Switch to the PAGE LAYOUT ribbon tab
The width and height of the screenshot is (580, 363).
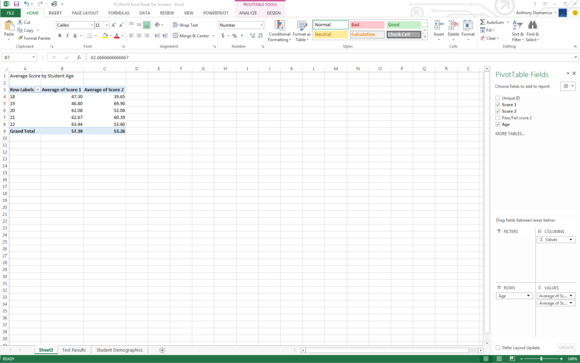pos(85,13)
